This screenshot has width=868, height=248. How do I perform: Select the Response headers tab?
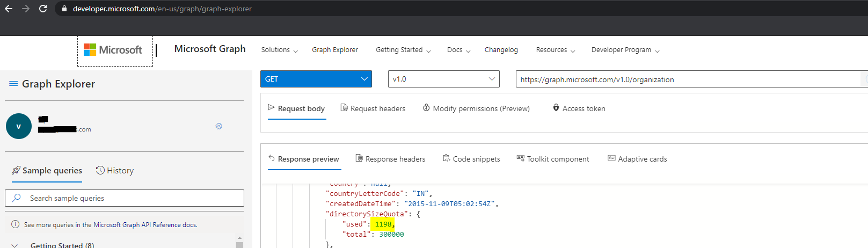point(390,159)
